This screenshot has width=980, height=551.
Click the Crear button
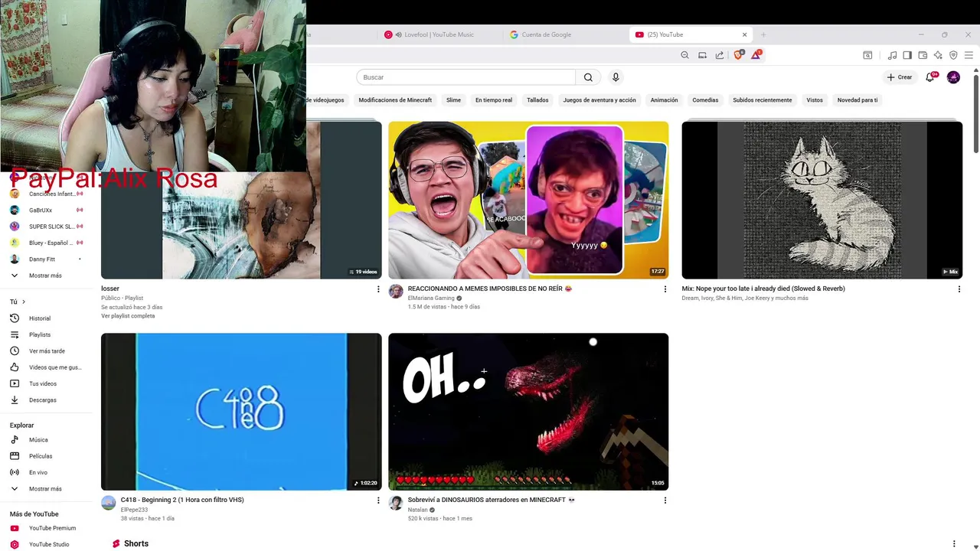click(x=900, y=77)
